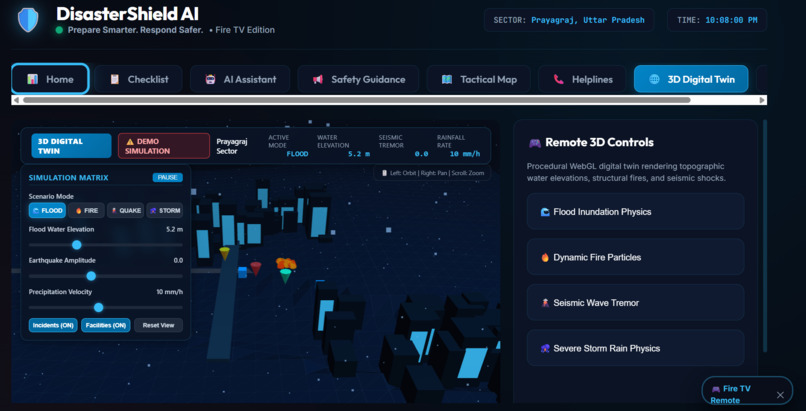
Task: Click the 3D DIGITAL TWIN badge button
Action: click(71, 146)
